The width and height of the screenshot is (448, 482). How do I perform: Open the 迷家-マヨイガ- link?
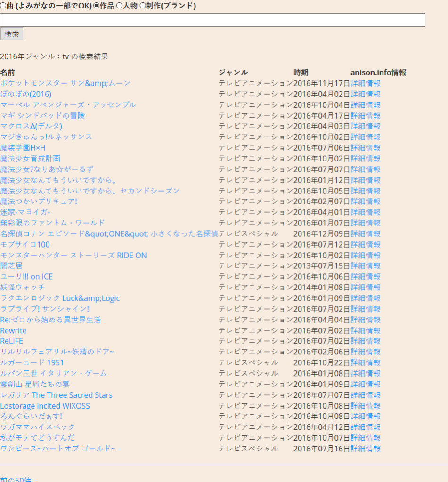point(25,212)
